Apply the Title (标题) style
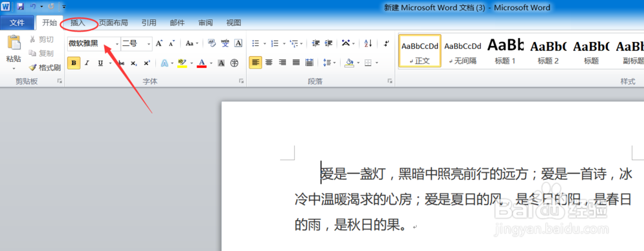 coord(591,51)
